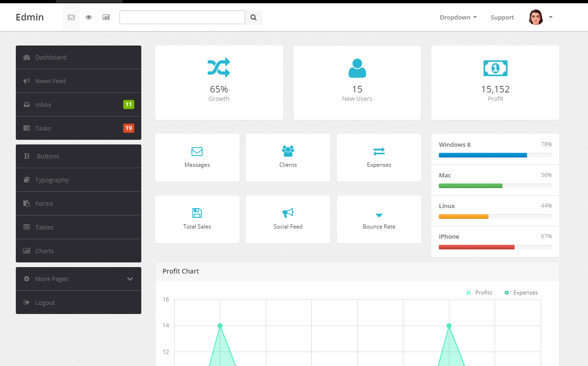
Task: Open the Social Feed megaphone tile
Action: pos(288,219)
